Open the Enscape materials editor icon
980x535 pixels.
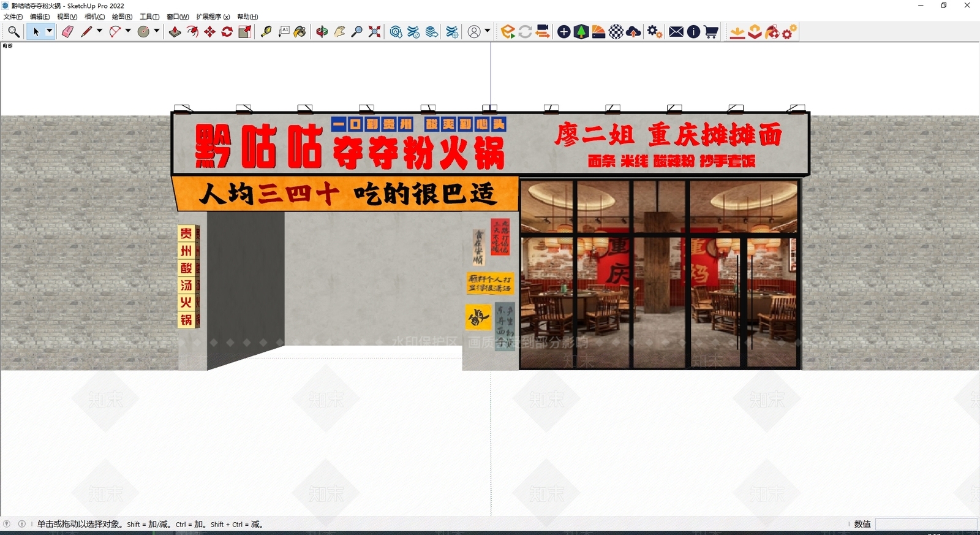599,32
